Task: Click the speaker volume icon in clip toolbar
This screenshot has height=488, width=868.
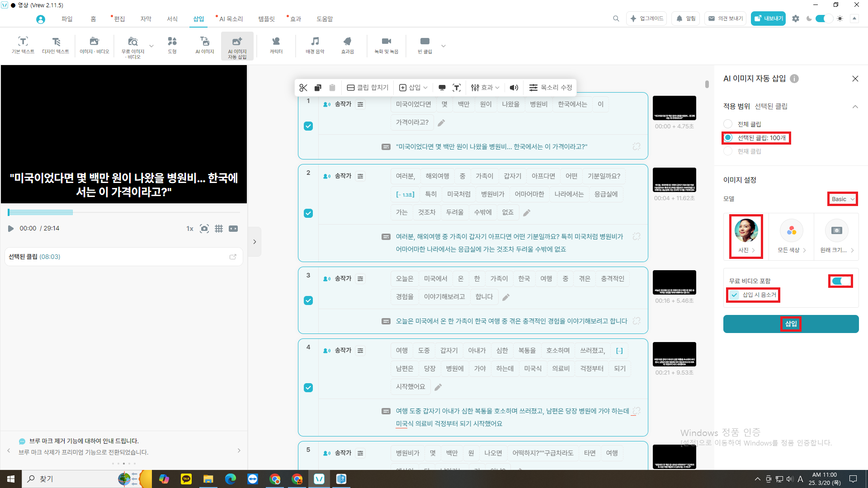Action: 514,88
